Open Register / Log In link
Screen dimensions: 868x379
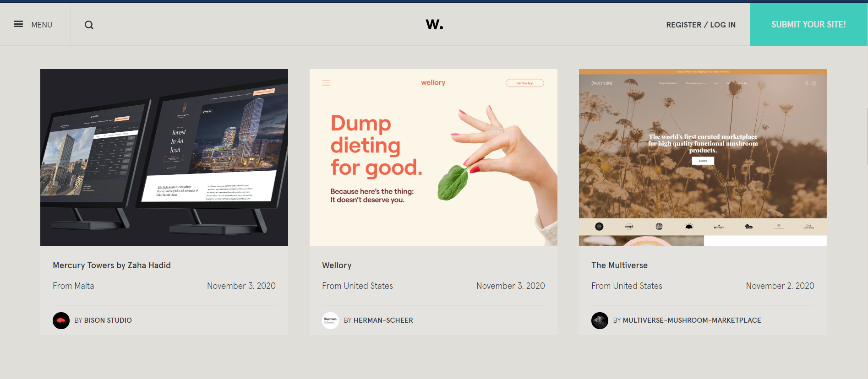[701, 25]
